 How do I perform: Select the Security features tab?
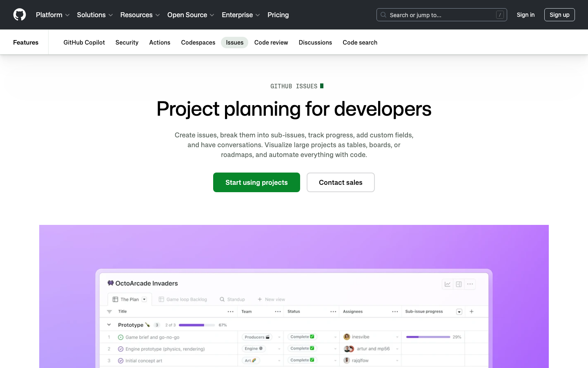click(127, 43)
